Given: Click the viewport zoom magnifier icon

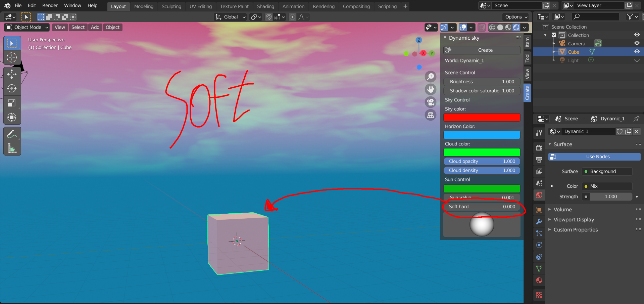Looking at the screenshot, I should coord(431,77).
